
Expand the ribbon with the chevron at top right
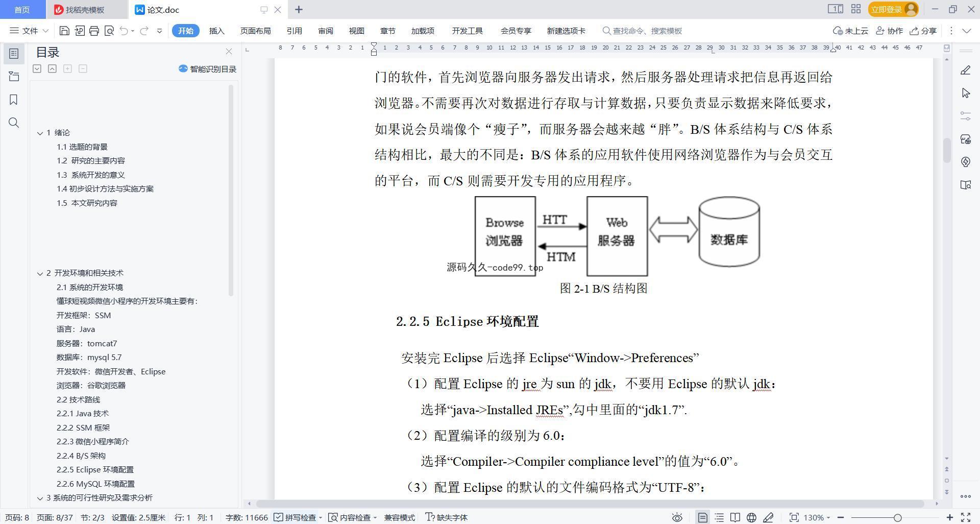[x=967, y=31]
